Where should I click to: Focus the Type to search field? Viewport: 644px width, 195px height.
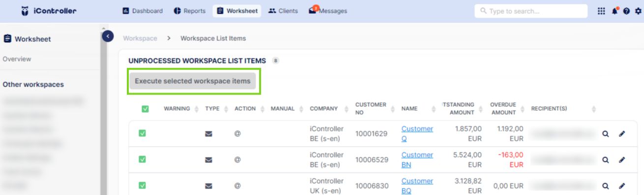531,11
